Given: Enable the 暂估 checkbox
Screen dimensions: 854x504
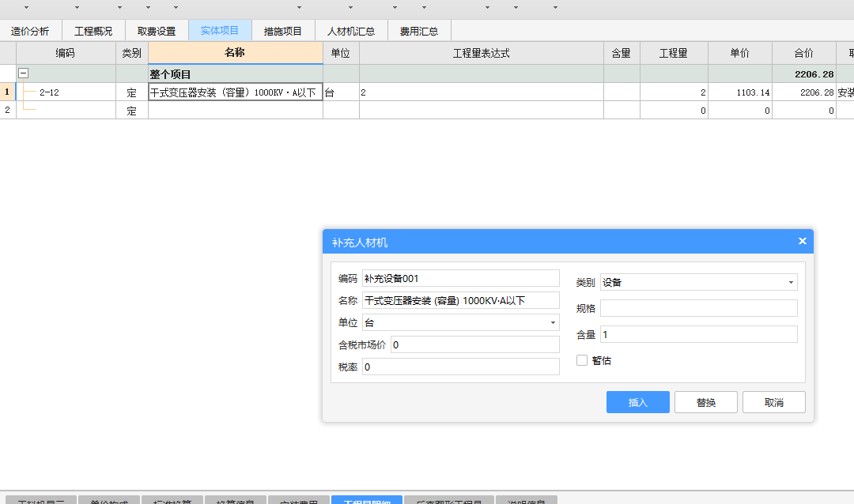Looking at the screenshot, I should [x=582, y=360].
